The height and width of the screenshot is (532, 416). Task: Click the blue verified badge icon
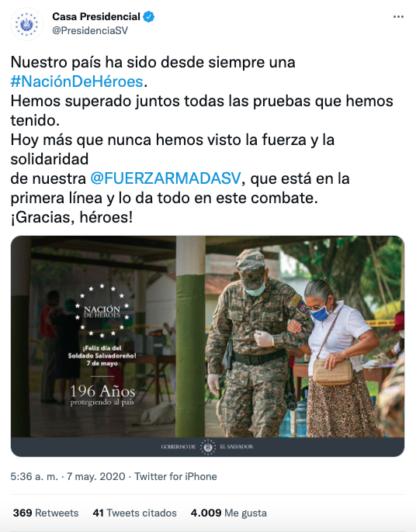coord(149,16)
